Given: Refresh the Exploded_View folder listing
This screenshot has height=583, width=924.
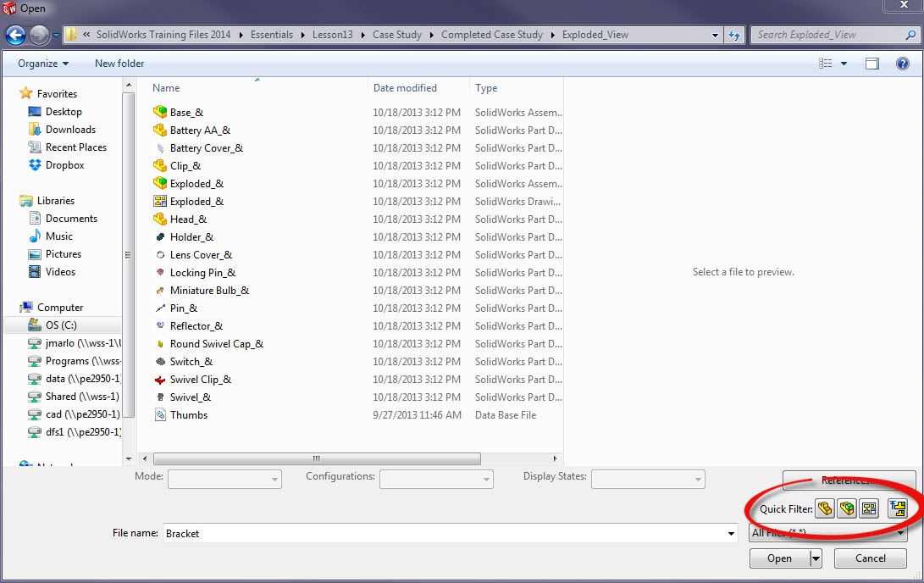Looking at the screenshot, I should 734,35.
